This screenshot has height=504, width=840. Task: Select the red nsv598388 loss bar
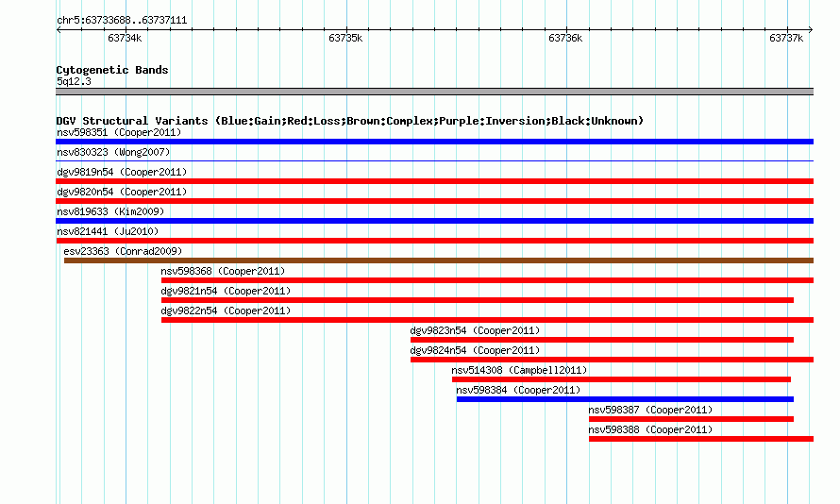coord(701,439)
